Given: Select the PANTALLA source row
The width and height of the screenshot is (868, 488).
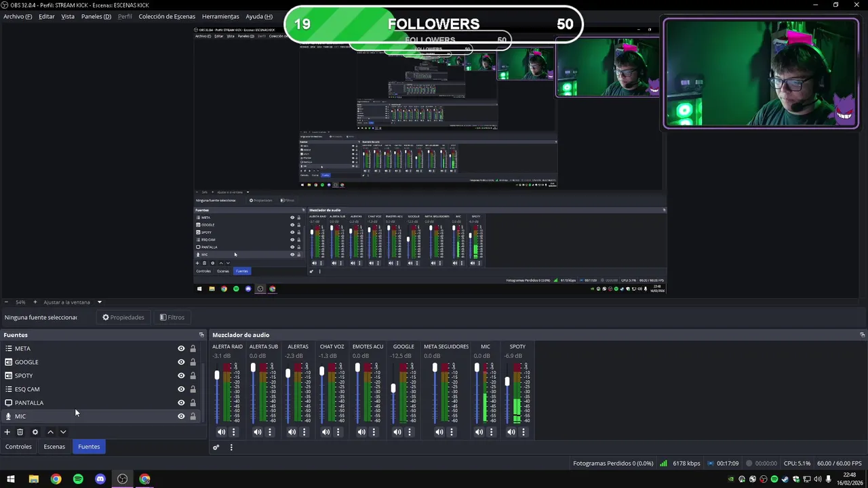Looking at the screenshot, I should [100, 403].
